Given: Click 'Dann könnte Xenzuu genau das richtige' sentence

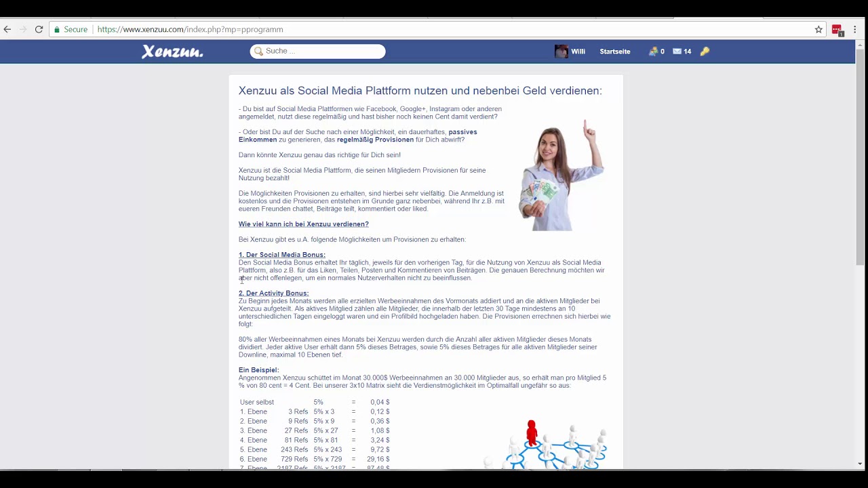Looking at the screenshot, I should coord(319,155).
